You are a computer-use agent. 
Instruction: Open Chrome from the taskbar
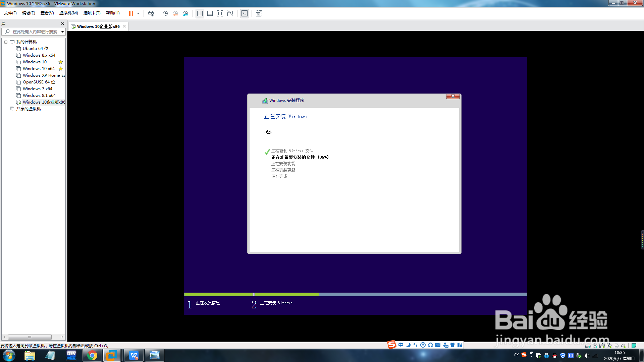tap(92, 355)
